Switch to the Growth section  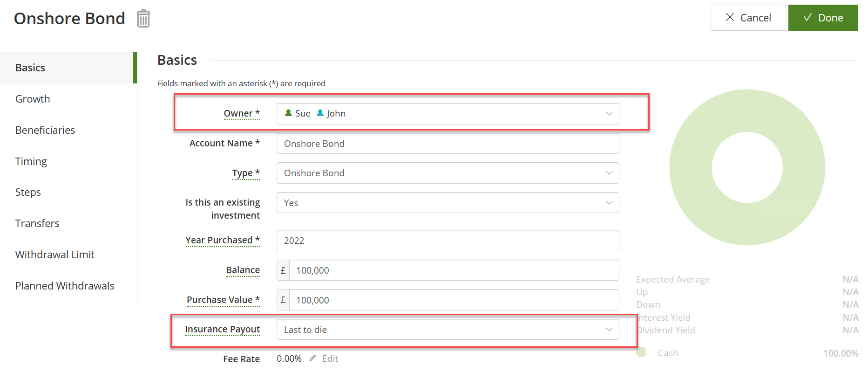coord(33,99)
